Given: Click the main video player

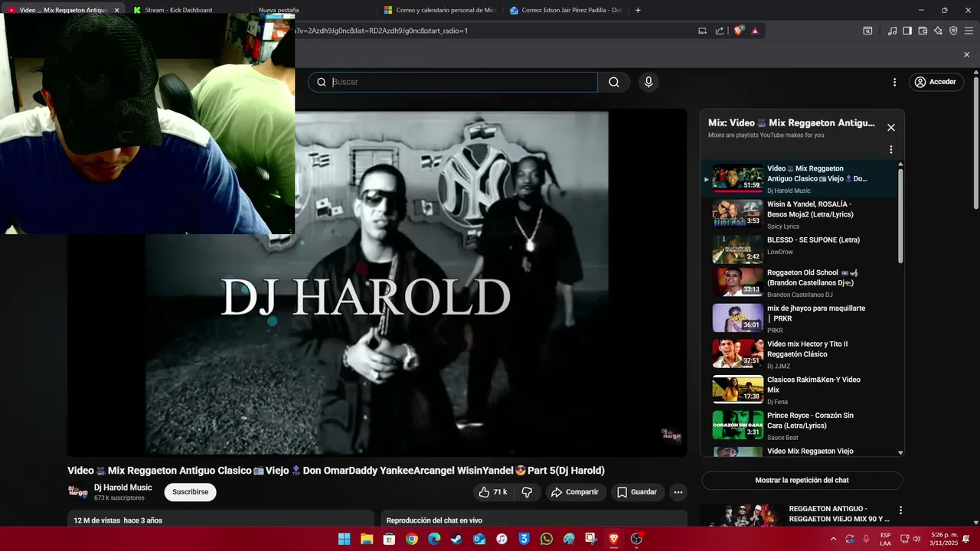Looking at the screenshot, I should click(377, 282).
